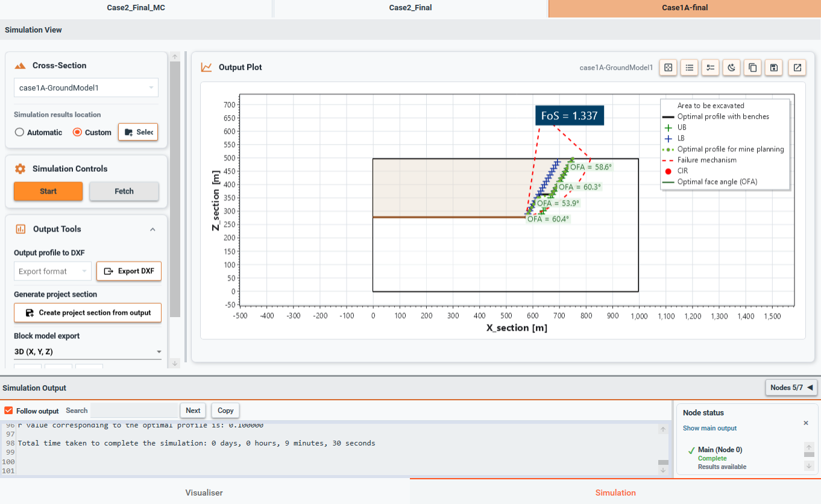Screen dimensions: 821x504
Task: Click the Fetch button
Action: [124, 191]
